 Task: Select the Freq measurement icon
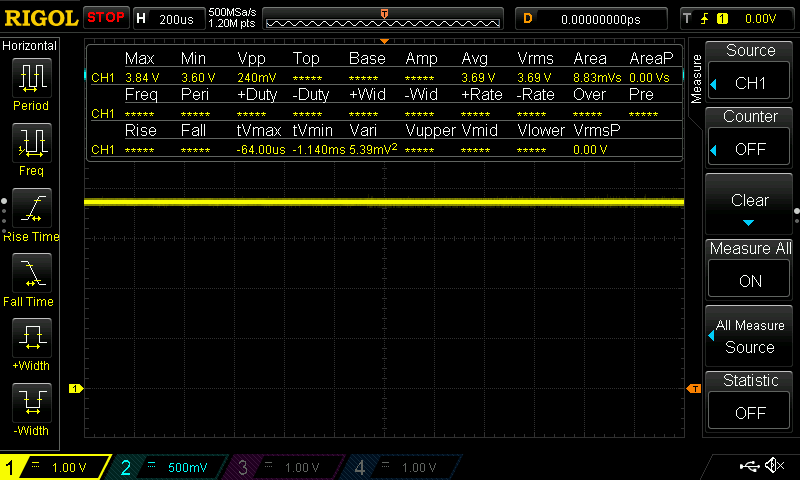pyautogui.click(x=31, y=147)
